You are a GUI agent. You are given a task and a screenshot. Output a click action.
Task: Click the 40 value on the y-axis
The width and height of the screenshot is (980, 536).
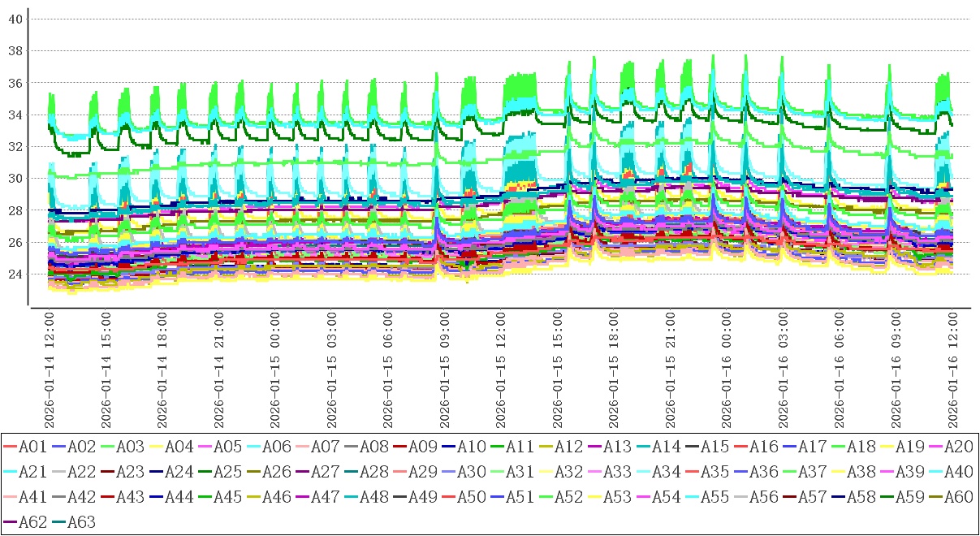point(15,19)
